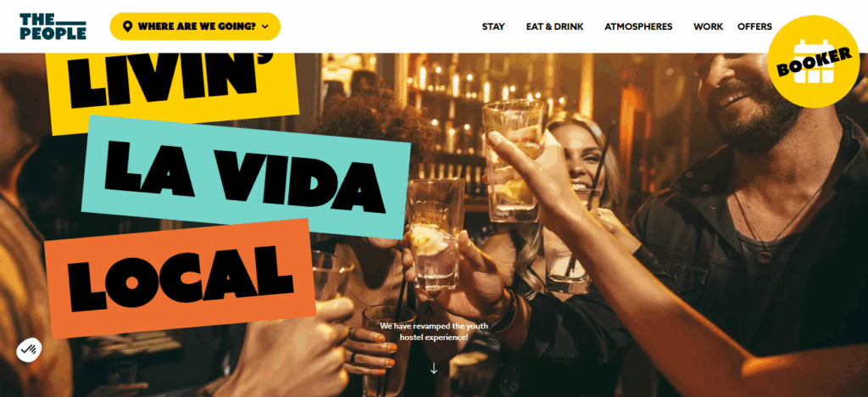Screen dimensions: 868x397
Task: Select the teal La Vida banner
Action: click(x=247, y=177)
